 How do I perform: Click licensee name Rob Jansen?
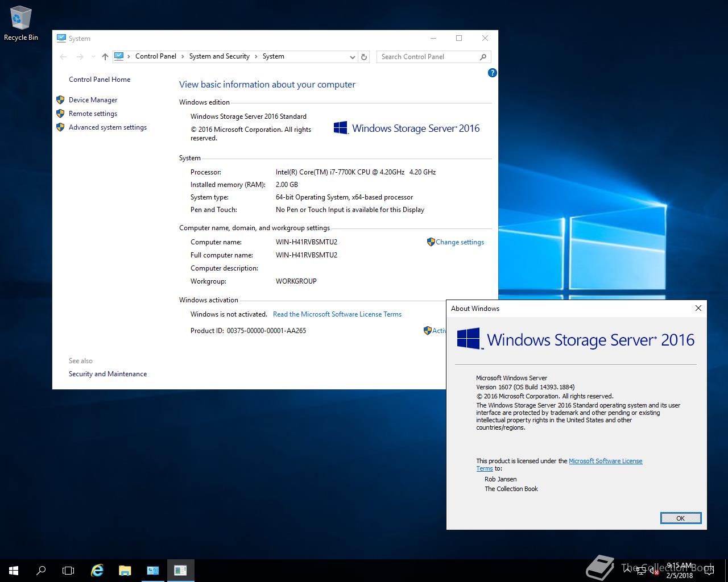point(500,479)
